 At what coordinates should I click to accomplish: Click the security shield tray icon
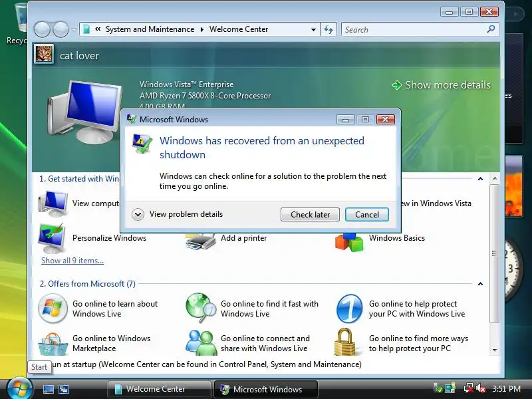click(x=438, y=388)
